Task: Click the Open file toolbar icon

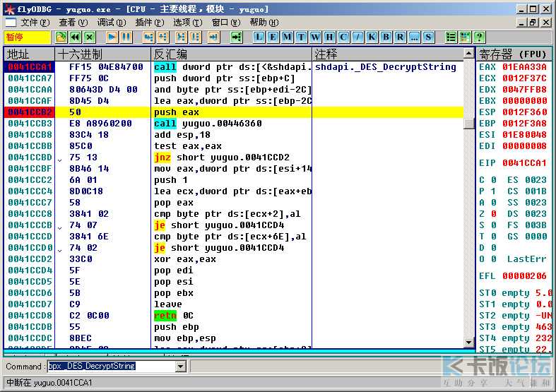Action: tap(61, 37)
